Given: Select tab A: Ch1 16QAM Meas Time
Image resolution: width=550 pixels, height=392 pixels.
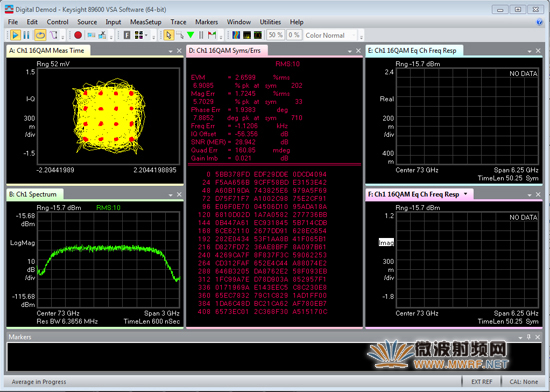Looking at the screenshot, I should [48, 50].
